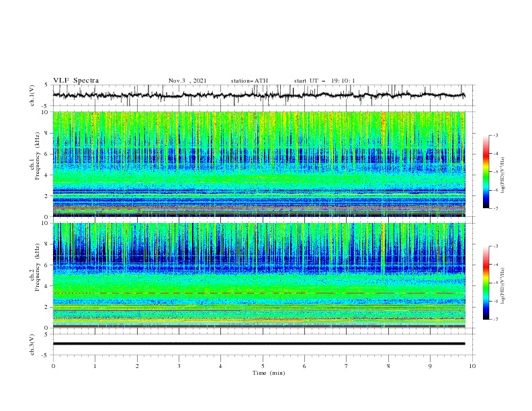Click the '1' tick on the time axis

click(95, 366)
